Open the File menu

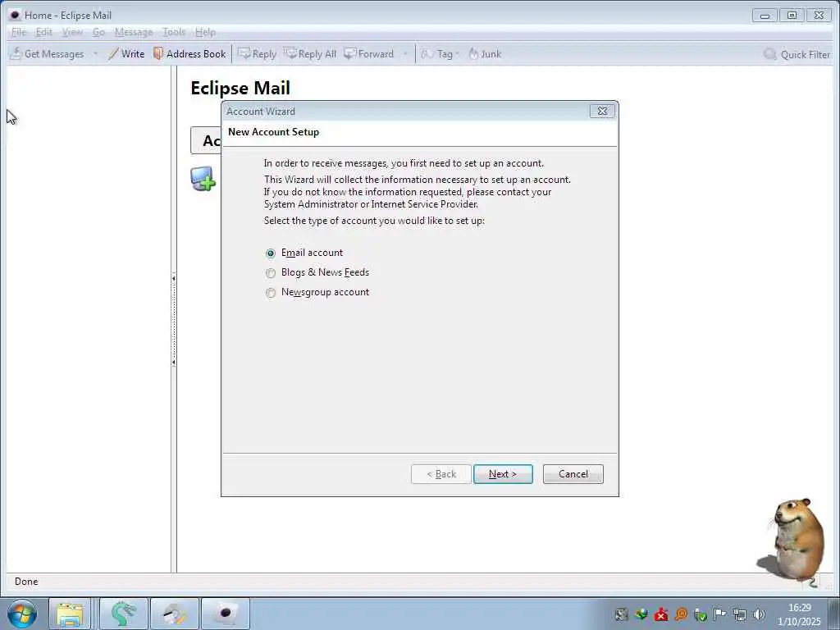19,32
